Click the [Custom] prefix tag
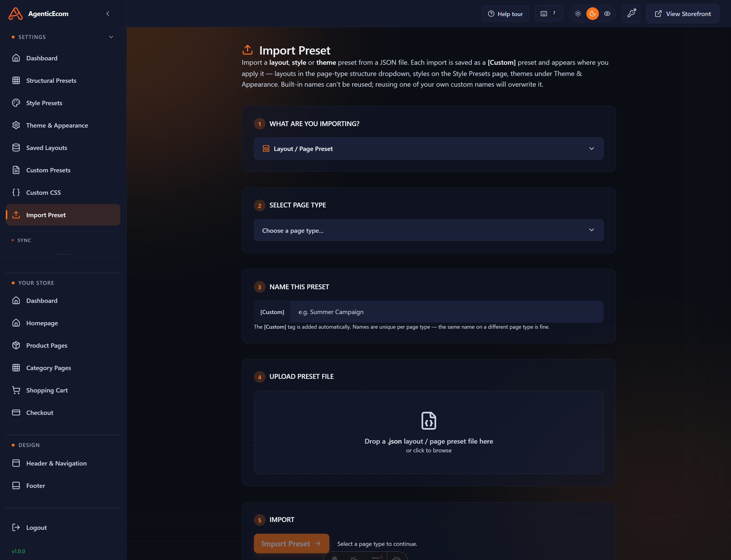731x560 pixels. [x=272, y=312]
